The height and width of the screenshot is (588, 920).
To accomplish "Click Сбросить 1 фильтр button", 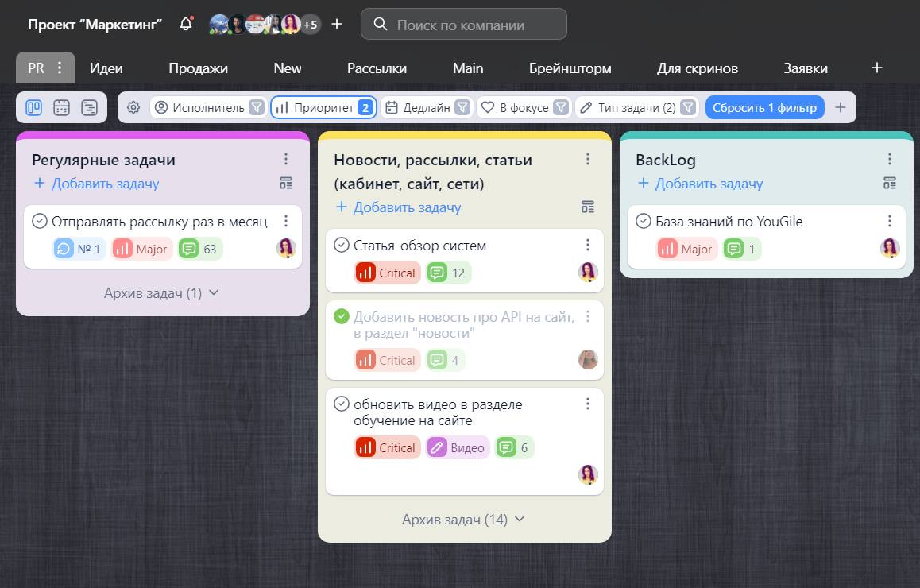I will [764, 107].
